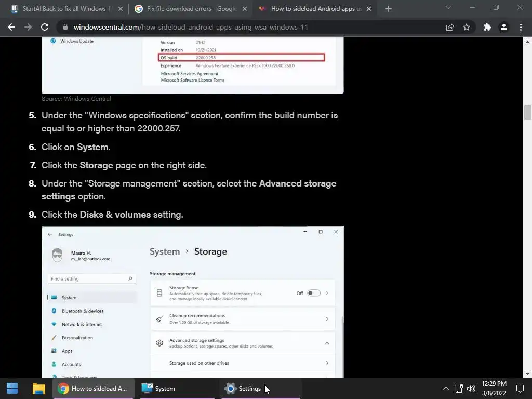Go back to the previous page
Screen dimensions: 532x399
[11, 27]
